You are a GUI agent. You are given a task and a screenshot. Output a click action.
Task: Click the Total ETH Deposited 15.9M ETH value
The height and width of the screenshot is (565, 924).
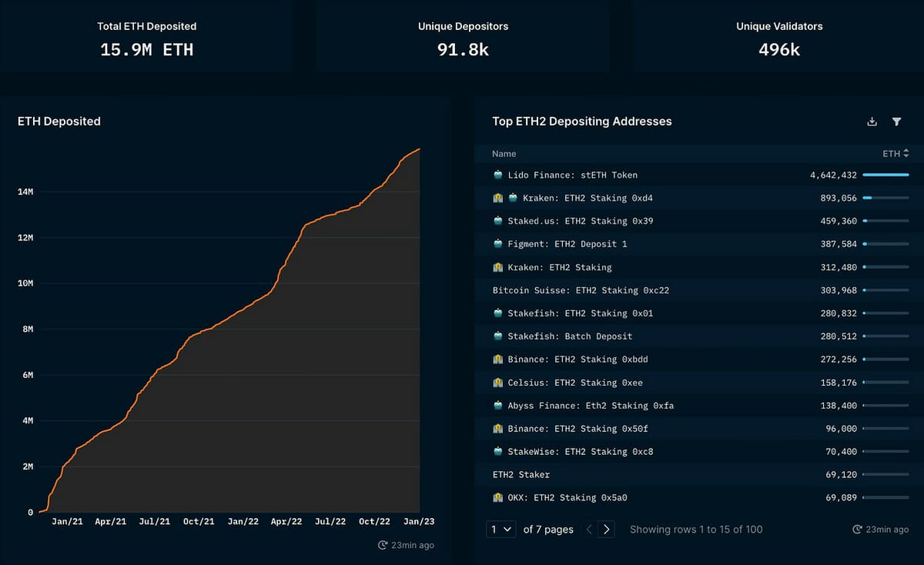click(x=147, y=50)
